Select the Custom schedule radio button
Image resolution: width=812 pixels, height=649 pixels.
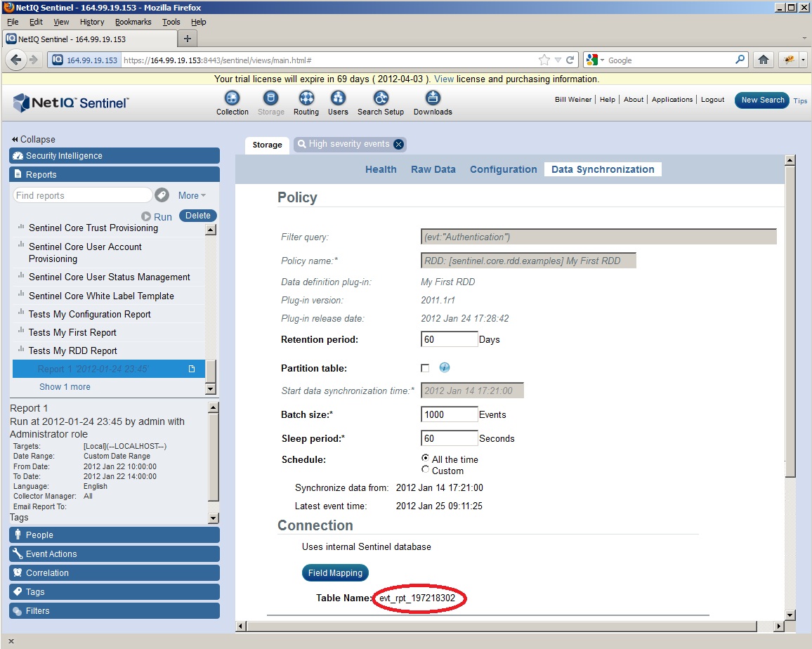coord(425,469)
